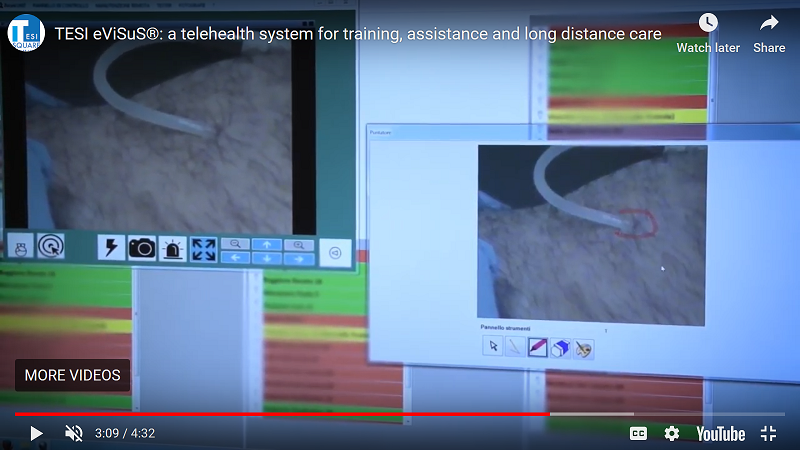Unmute the video audio
Image resolution: width=800 pixels, height=450 pixels.
pyautogui.click(x=74, y=434)
